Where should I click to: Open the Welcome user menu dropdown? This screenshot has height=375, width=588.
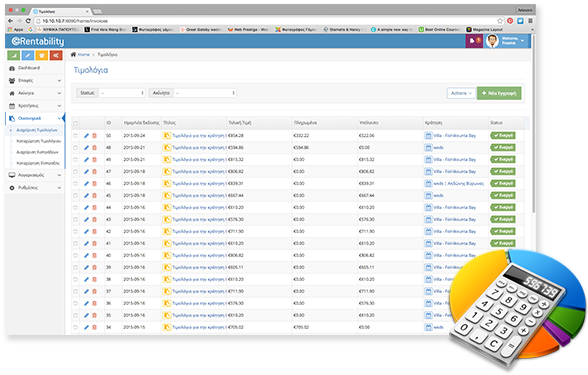[x=513, y=41]
